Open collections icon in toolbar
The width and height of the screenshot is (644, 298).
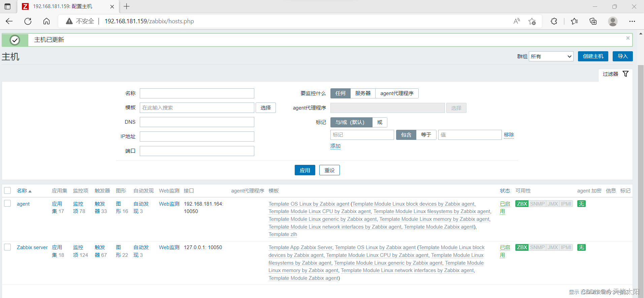pos(593,21)
